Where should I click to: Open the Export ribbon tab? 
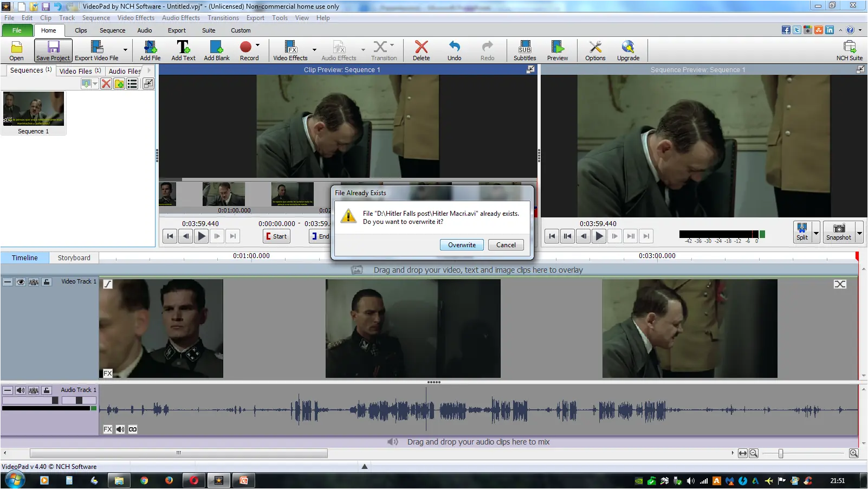(x=177, y=30)
